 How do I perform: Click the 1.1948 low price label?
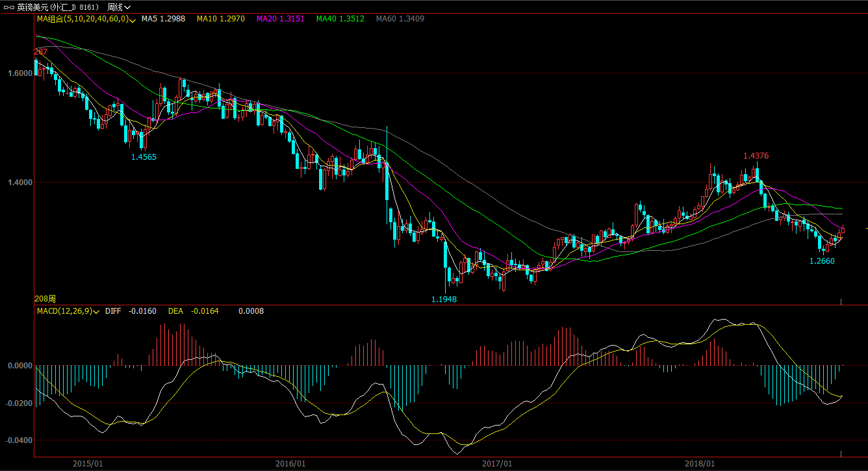(x=444, y=299)
